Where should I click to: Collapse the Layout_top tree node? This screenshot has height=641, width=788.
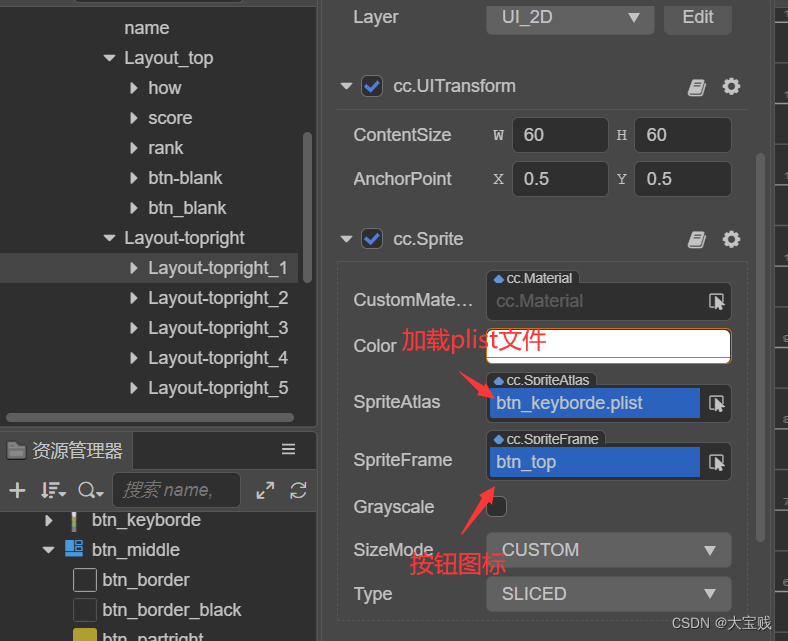coord(110,59)
